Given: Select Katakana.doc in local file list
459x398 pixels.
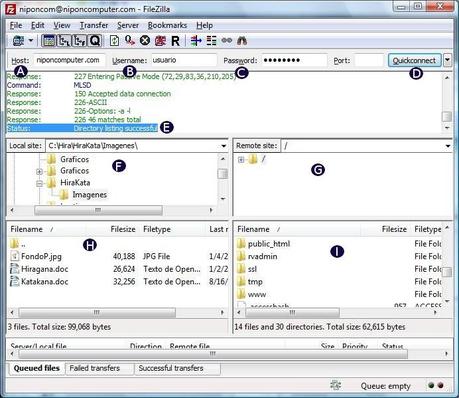Looking at the screenshot, I should click(45, 282).
